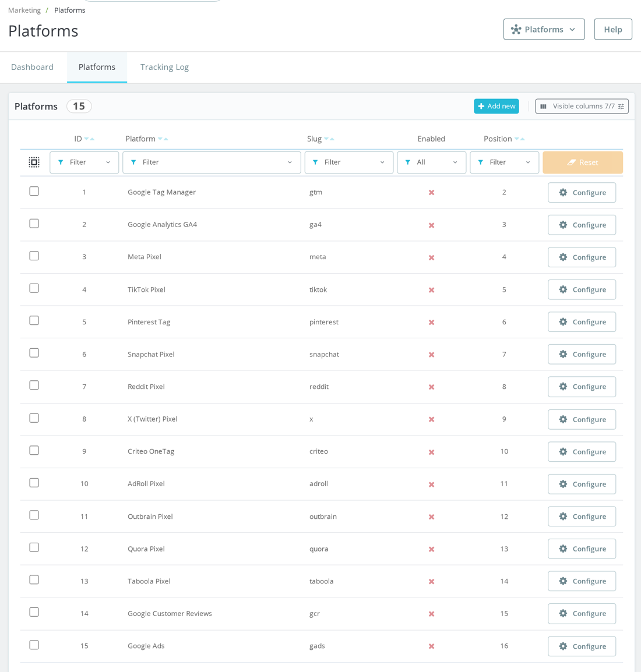Switch to the Dashboard tab
Screen dimensions: 641x672
coord(32,67)
